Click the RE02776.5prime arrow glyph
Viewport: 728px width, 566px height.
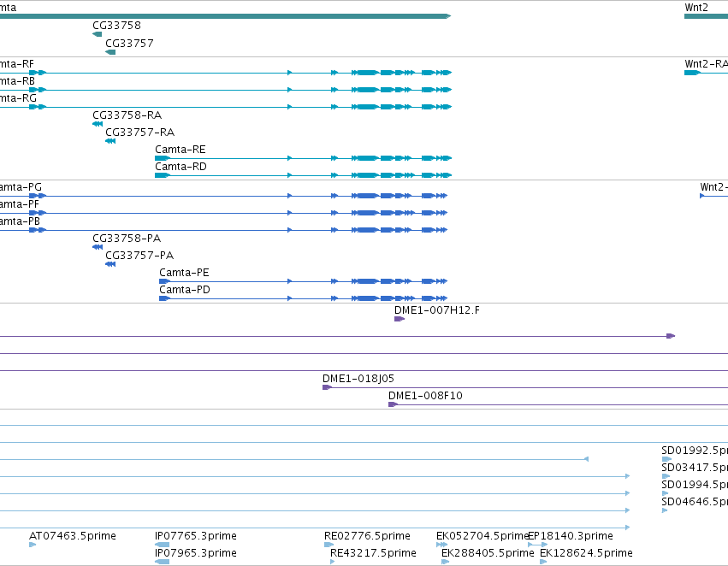click(328, 545)
